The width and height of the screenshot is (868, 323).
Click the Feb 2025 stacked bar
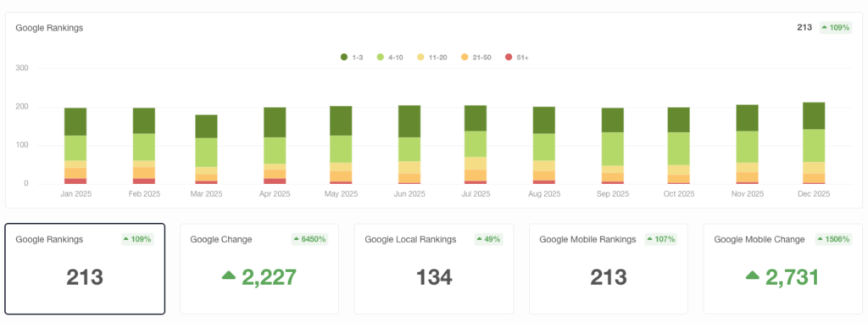[144, 146]
